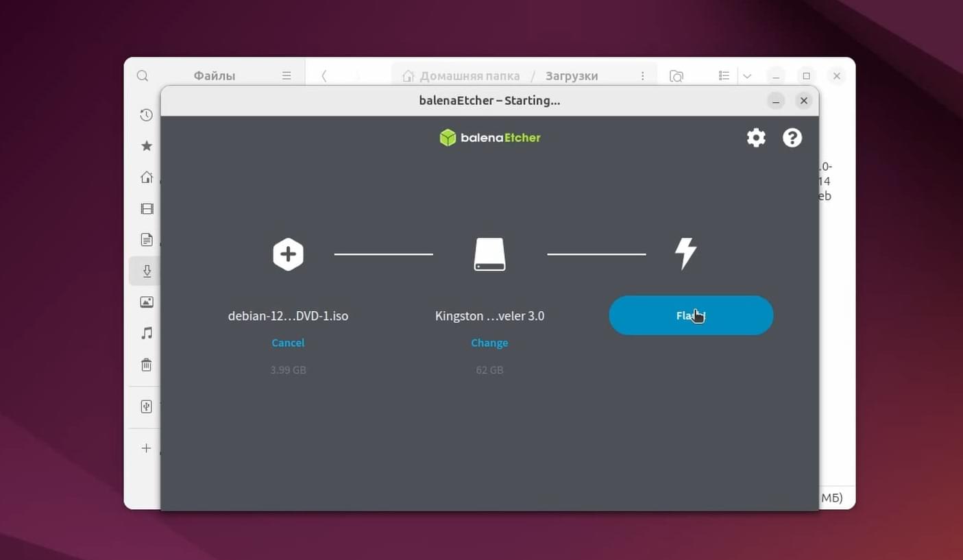
Task: Open the Files hamburger menu
Action: coord(287,76)
